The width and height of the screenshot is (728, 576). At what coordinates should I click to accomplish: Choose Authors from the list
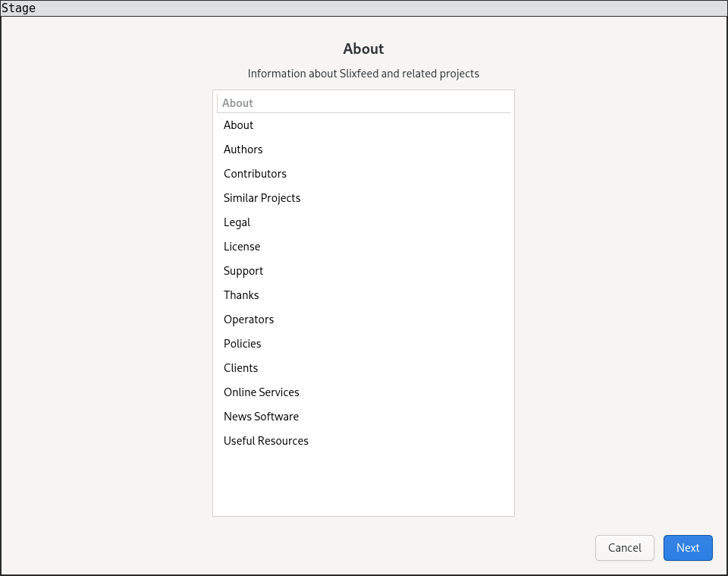pos(243,150)
